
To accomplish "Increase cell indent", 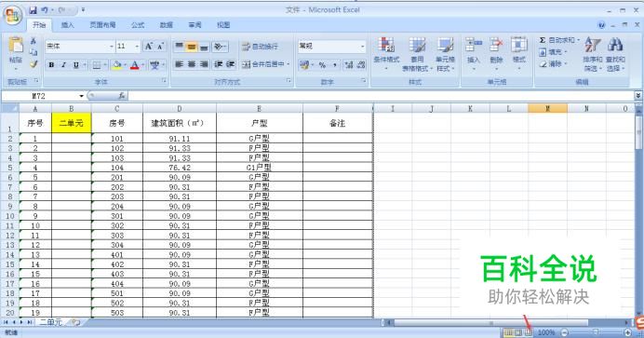I will click(231, 64).
